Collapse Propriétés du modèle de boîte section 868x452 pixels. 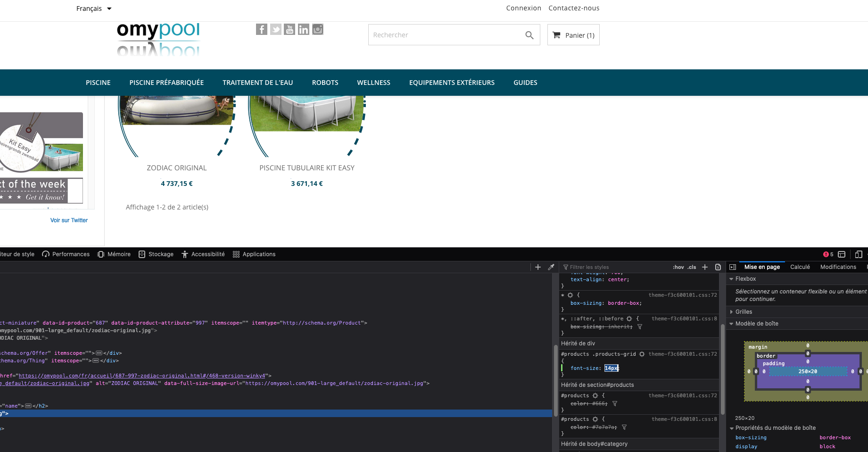731,428
